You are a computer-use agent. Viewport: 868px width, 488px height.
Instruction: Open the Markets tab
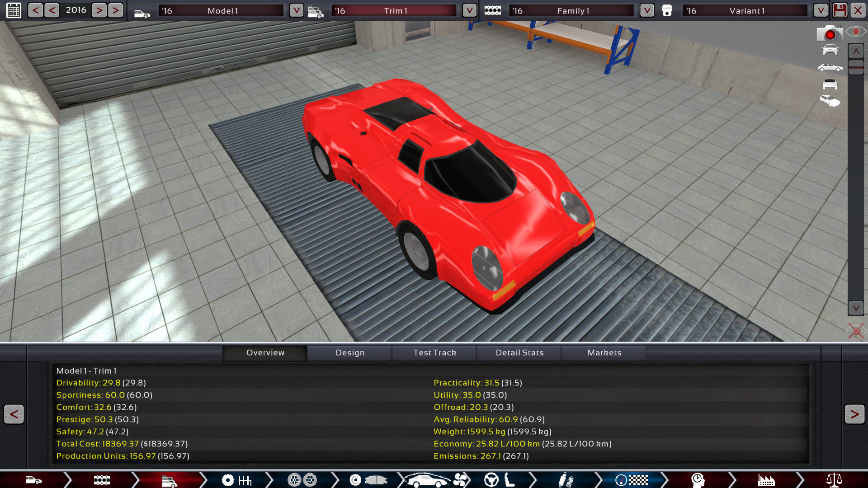[x=604, y=353]
